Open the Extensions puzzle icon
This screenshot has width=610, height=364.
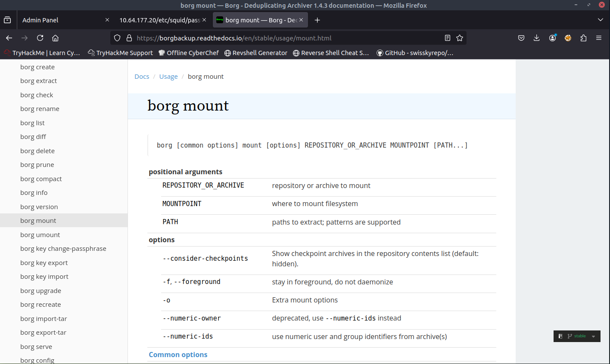coord(583,38)
